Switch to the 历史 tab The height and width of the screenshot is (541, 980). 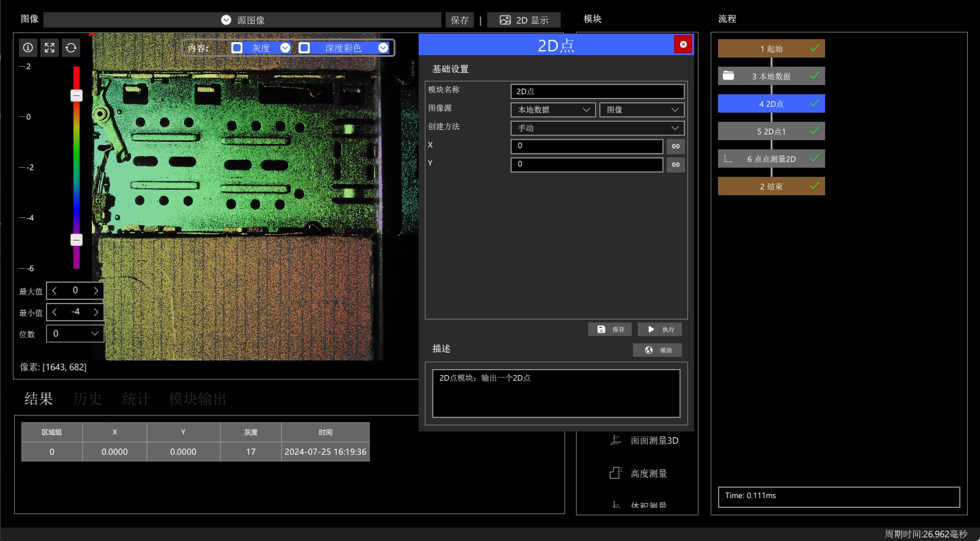[88, 399]
